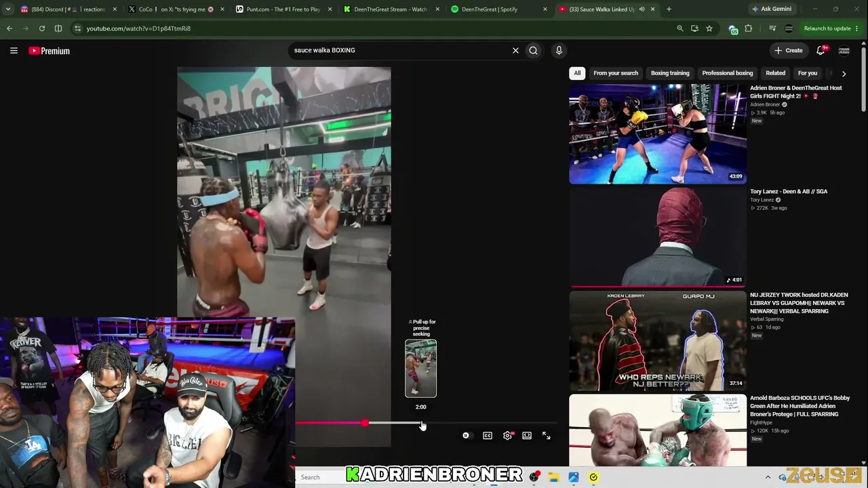This screenshot has width=868, height=488.
Task: Start voice search with the microphone
Action: [x=559, y=50]
